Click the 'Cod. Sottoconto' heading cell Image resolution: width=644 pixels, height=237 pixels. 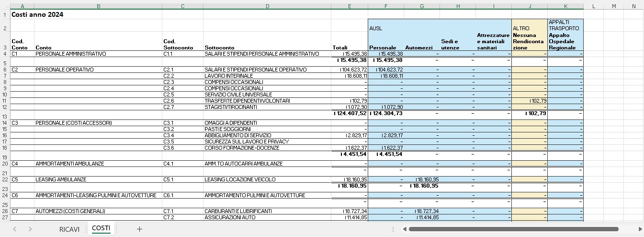point(183,41)
